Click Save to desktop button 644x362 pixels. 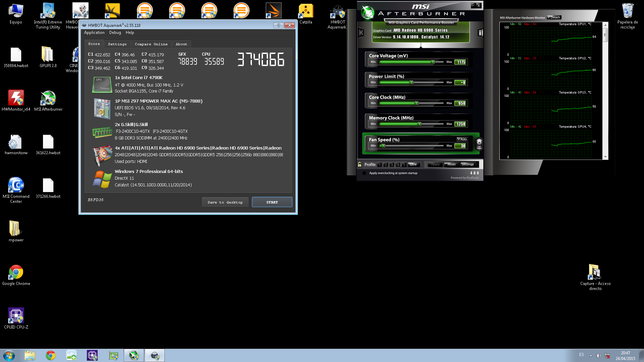[225, 202]
